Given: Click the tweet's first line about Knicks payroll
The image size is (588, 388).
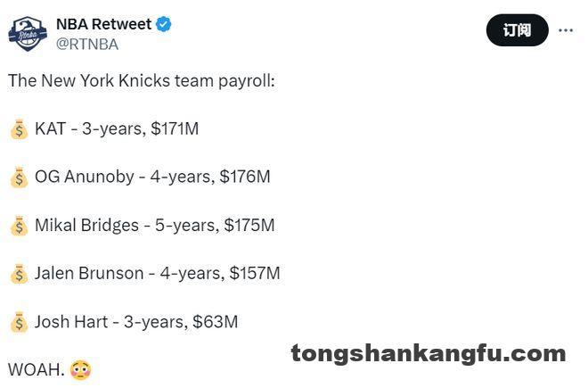Looking at the screenshot, I should click(142, 81).
